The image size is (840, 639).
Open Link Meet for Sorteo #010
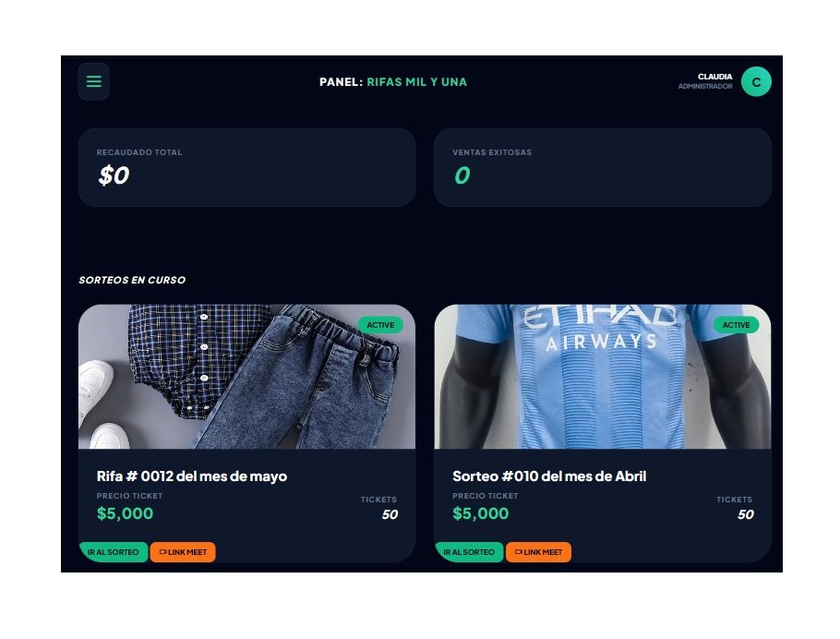[x=538, y=552]
